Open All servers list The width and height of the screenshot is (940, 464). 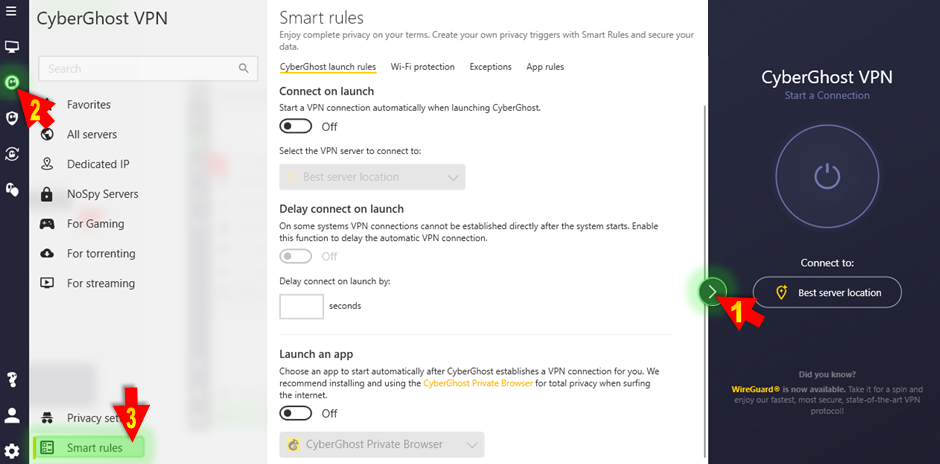pyautogui.click(x=92, y=134)
